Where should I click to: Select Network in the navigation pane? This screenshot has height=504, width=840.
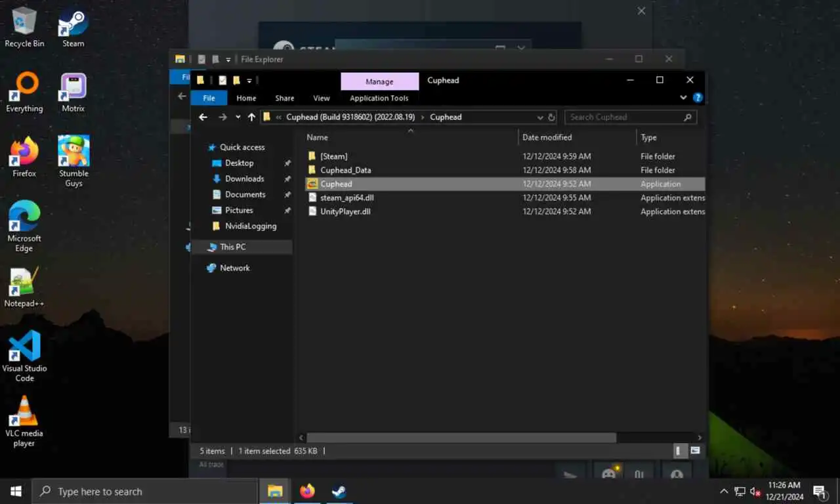click(235, 268)
